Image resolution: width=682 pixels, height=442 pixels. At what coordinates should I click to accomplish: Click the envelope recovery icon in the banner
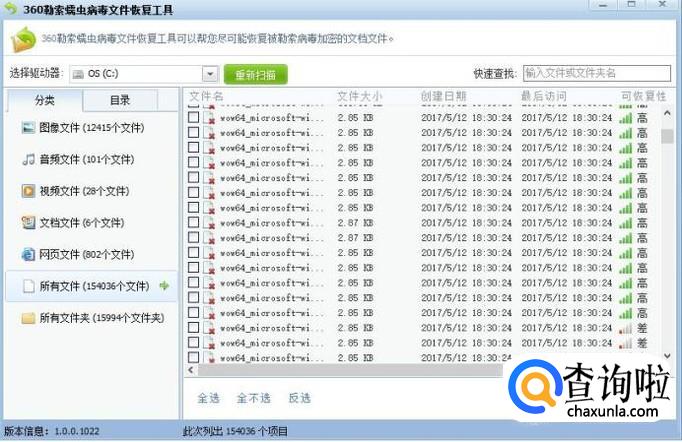pyautogui.click(x=23, y=39)
